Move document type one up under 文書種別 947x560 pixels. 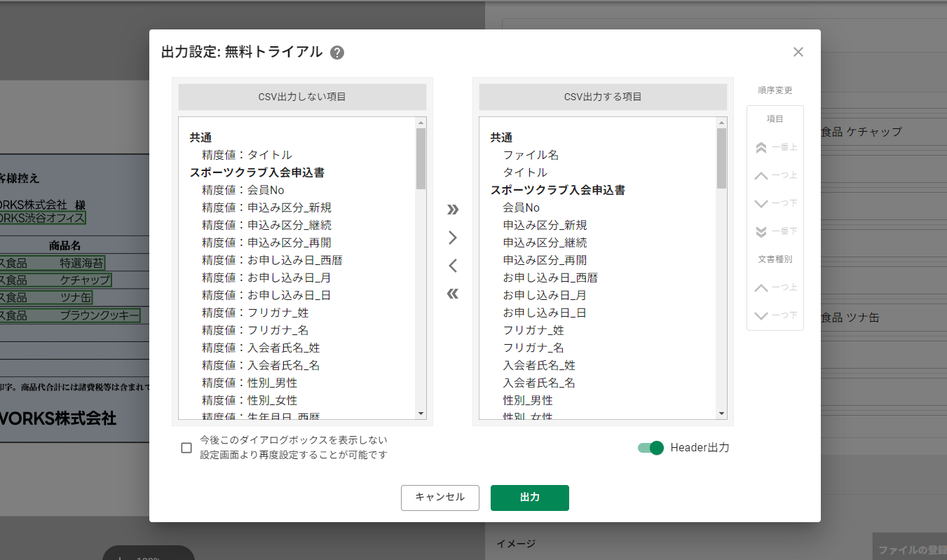[x=775, y=287]
